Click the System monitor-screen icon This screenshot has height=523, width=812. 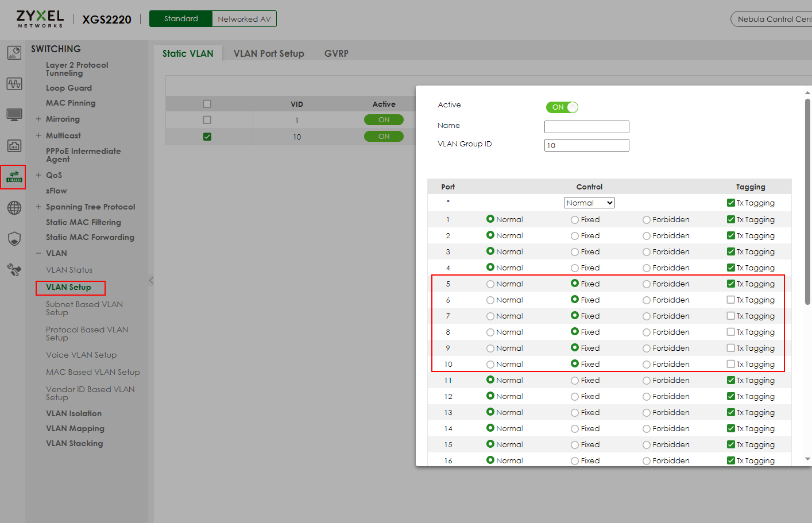tap(14, 115)
